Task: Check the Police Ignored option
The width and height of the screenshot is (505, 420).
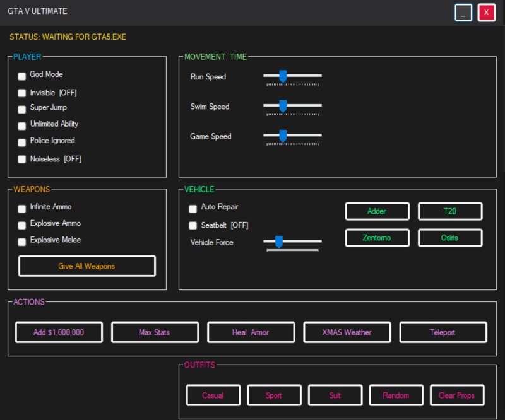Action: click(22, 142)
